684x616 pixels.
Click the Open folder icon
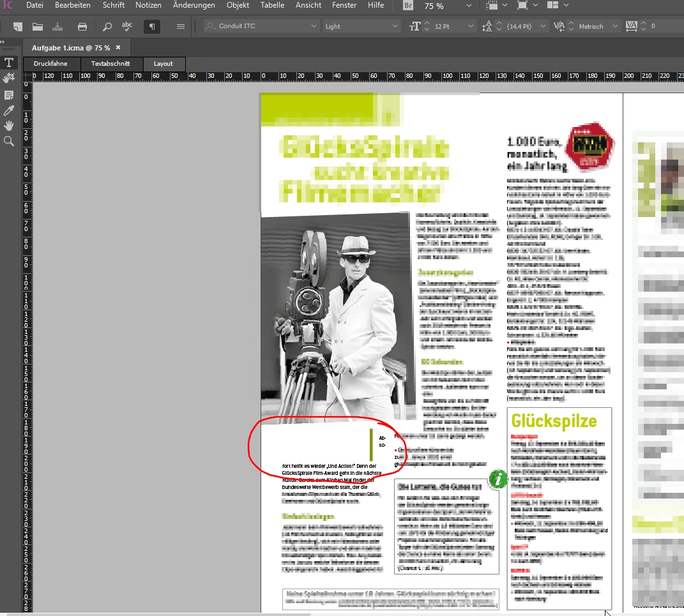pos(38,27)
